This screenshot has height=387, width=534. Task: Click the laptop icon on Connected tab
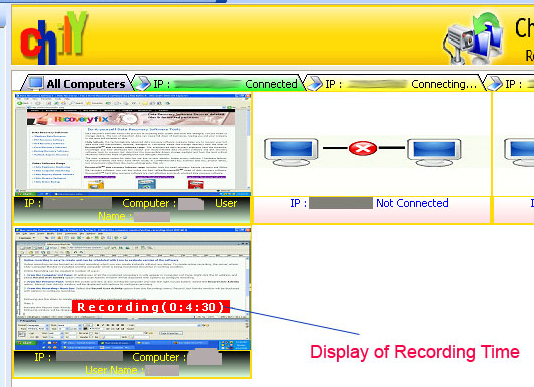coord(143,83)
